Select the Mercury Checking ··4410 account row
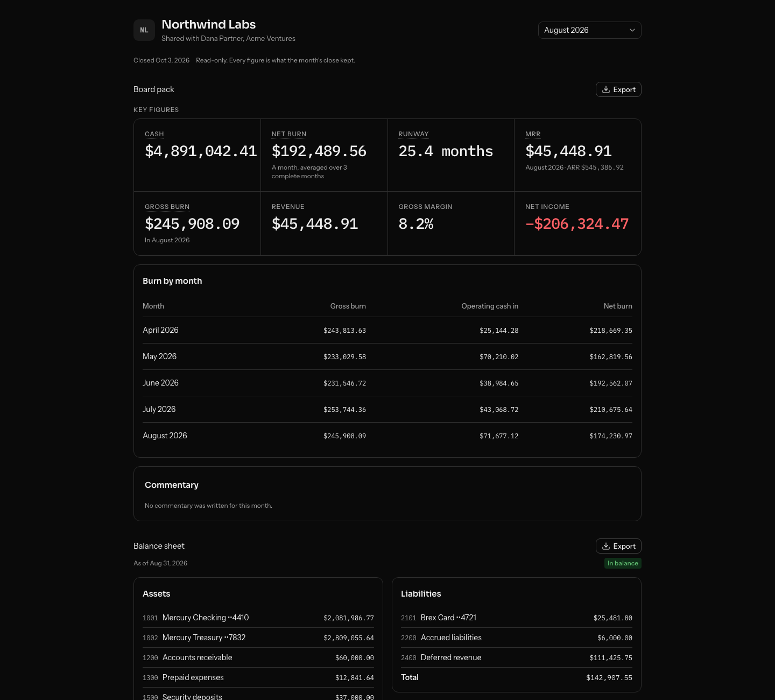Image resolution: width=775 pixels, height=700 pixels. pyautogui.click(x=258, y=618)
